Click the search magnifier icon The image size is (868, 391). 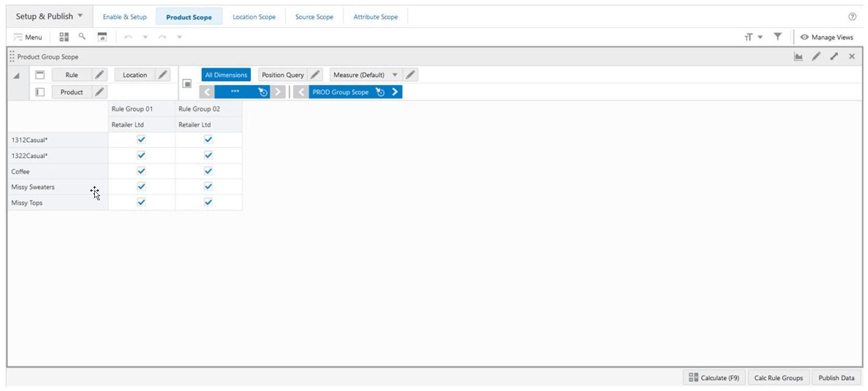tap(82, 36)
